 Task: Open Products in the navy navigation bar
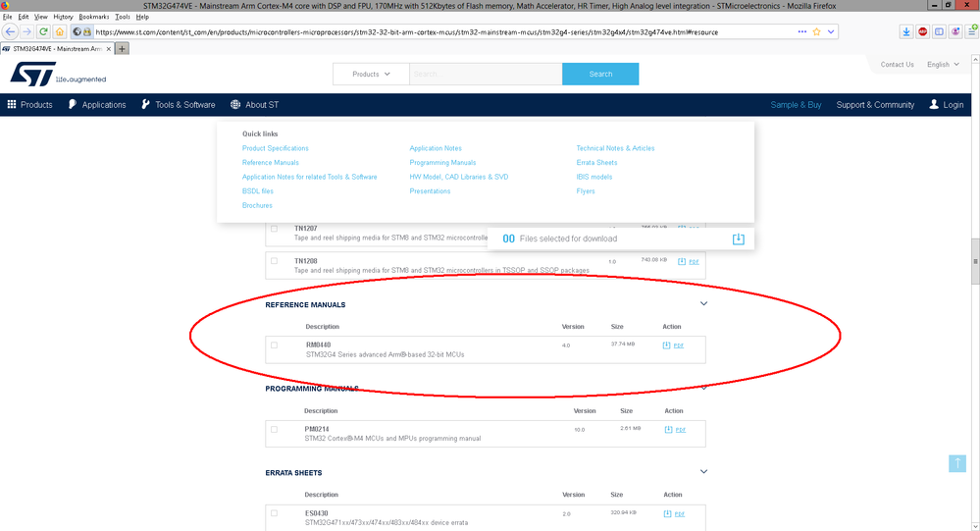click(x=30, y=104)
